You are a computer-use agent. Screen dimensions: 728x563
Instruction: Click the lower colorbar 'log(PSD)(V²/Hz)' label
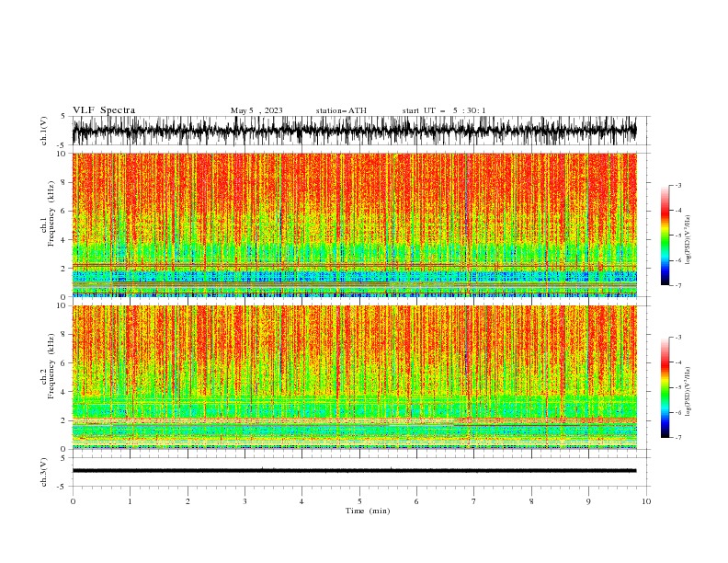(688, 392)
